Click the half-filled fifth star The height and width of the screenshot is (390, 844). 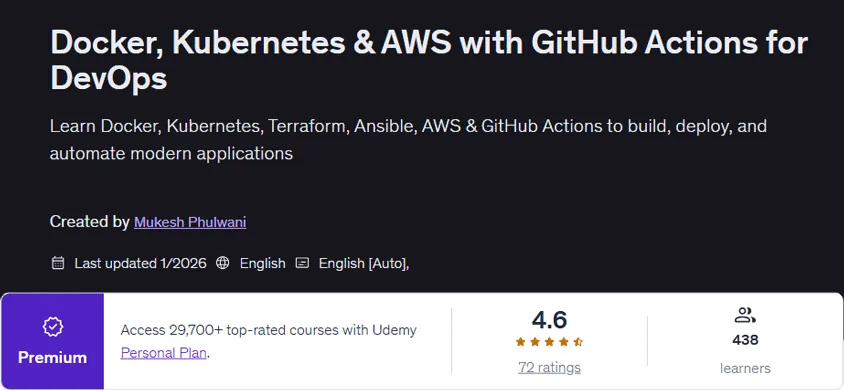578,342
